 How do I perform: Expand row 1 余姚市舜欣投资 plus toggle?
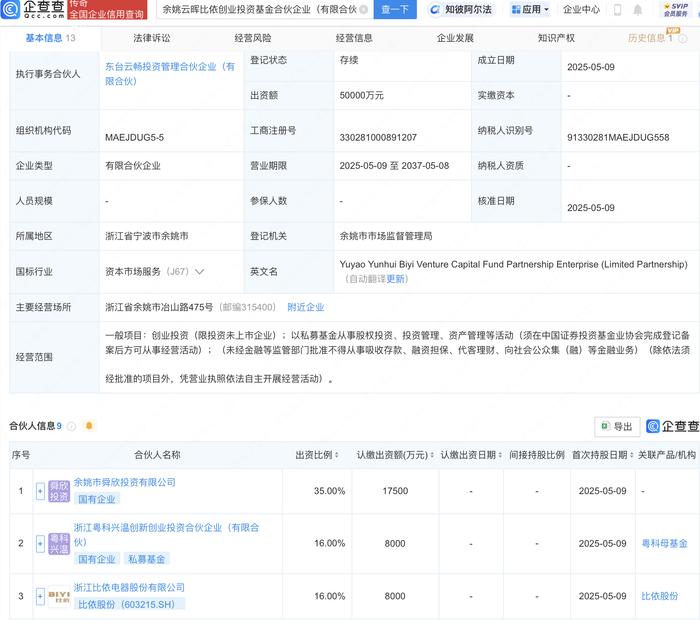pyautogui.click(x=40, y=491)
